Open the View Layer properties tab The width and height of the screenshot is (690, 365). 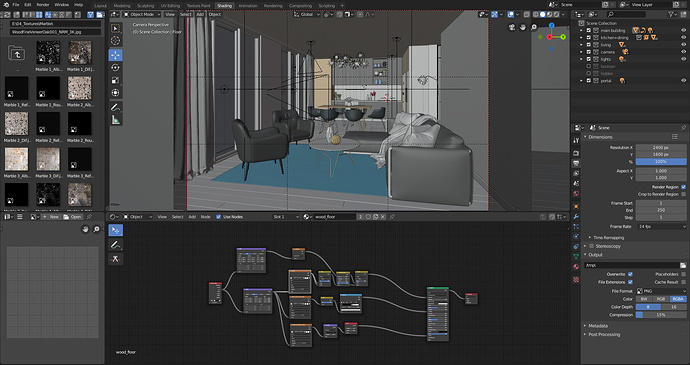576,173
